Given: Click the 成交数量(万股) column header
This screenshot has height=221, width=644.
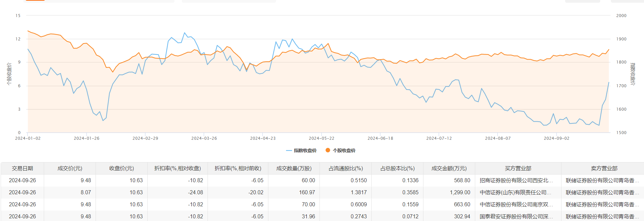Looking at the screenshot, I should (294, 169).
